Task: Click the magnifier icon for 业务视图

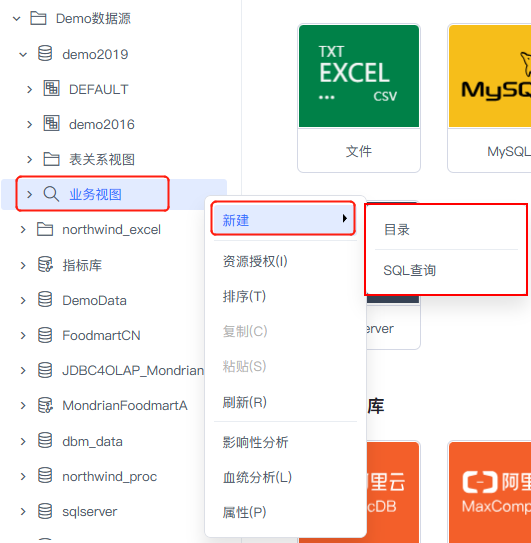Action: [51, 194]
